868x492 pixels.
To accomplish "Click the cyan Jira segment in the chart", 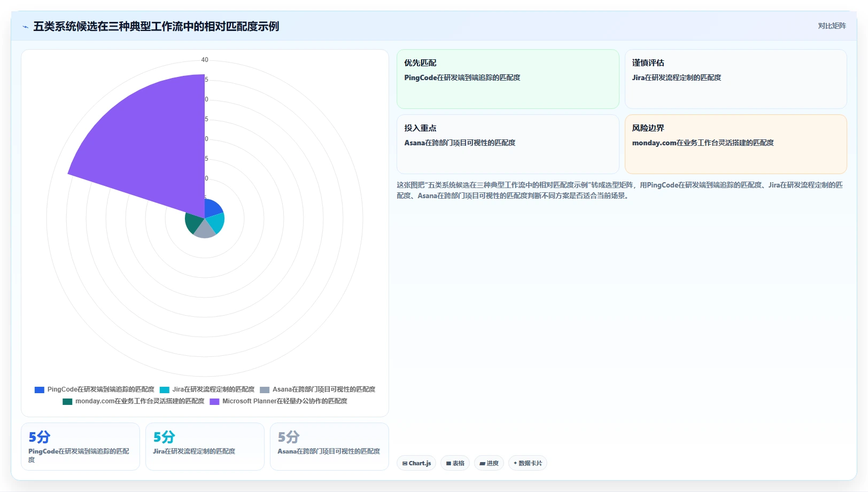I will 216,222.
